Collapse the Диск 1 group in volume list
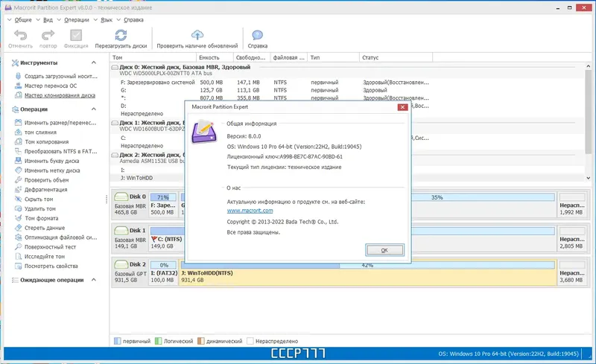 click(115, 123)
